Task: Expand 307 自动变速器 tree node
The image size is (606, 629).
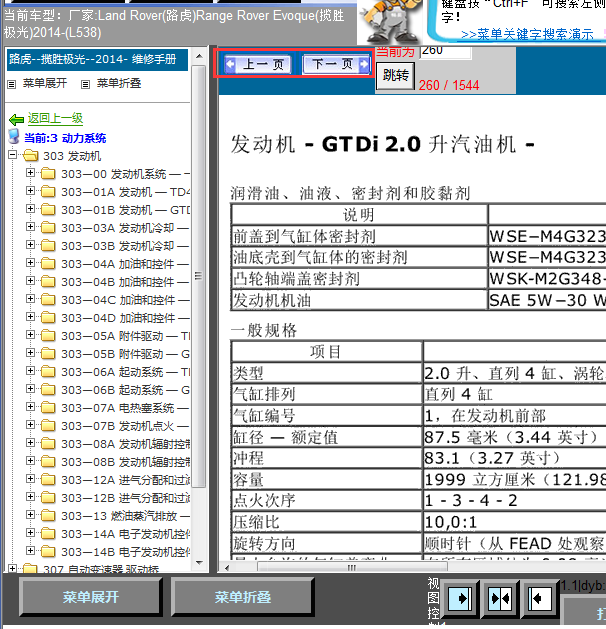Action: [x=13, y=568]
